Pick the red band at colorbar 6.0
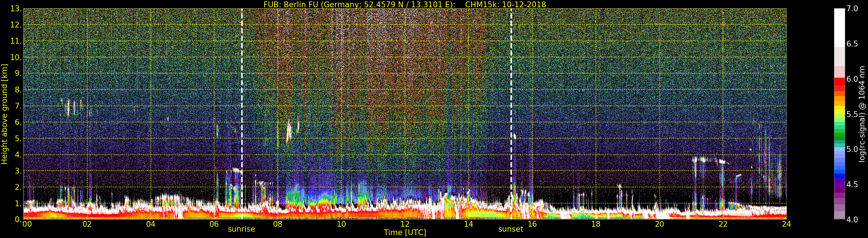Screen dimensions: 868x238 click(839, 81)
